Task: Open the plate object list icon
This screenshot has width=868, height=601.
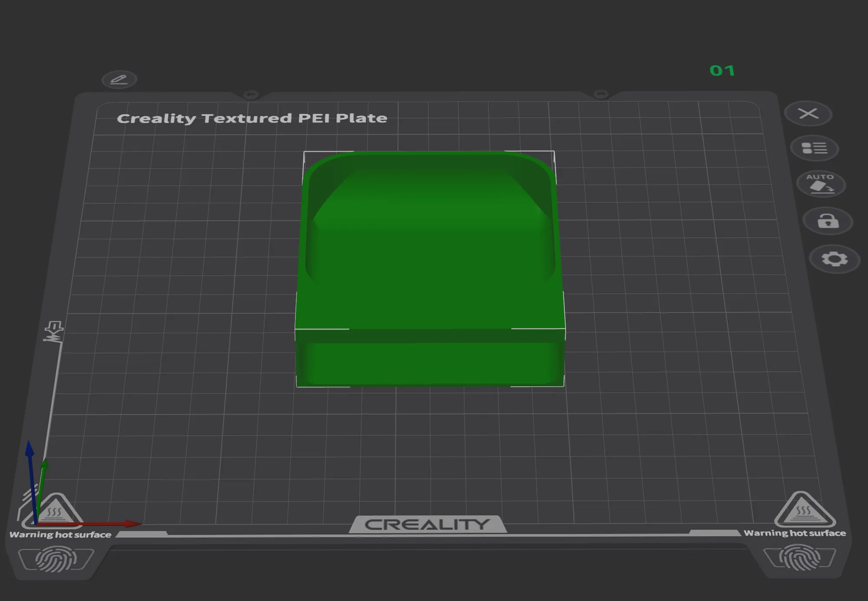Action: (814, 148)
